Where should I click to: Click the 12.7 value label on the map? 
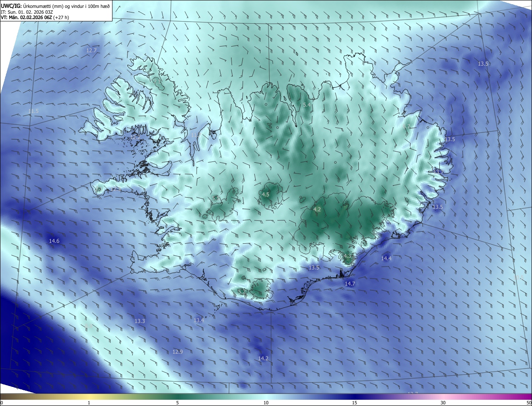tap(91, 50)
